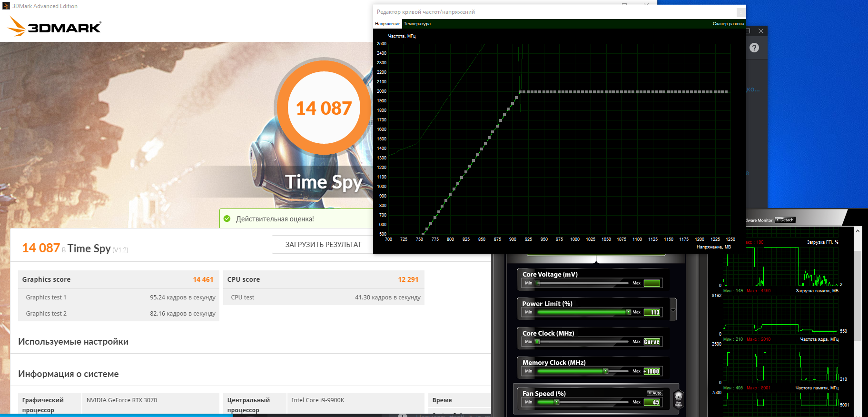
Task: Click the NVIDIA GeForce RTX 3070 text
Action: (122, 400)
